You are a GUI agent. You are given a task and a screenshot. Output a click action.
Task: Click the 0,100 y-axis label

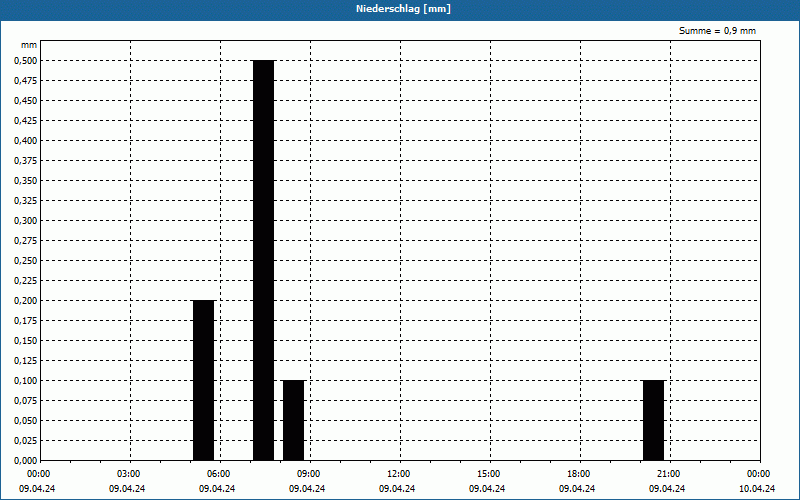26,381
